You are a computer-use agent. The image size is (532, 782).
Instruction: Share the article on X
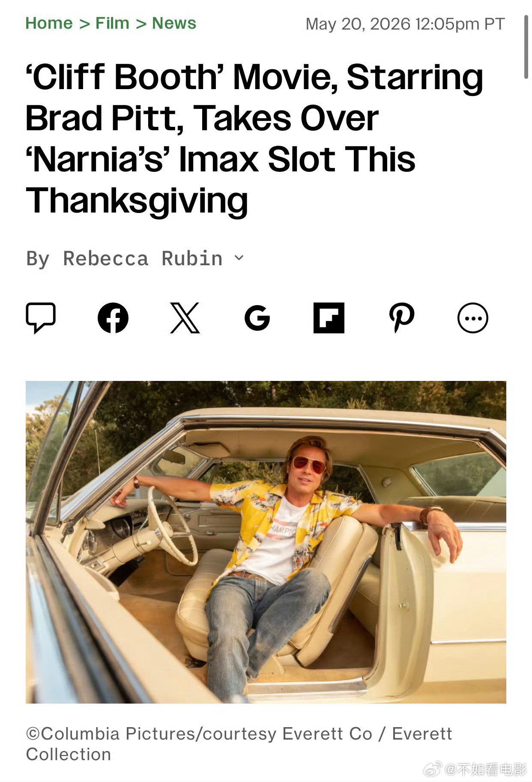pyautogui.click(x=185, y=318)
